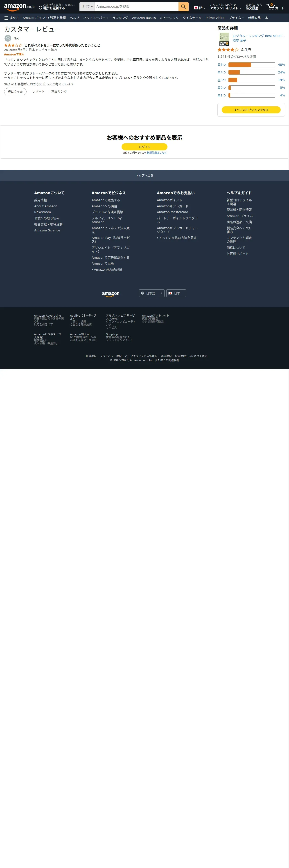Open the cart icon
289x868 pixels.
coord(275,7)
